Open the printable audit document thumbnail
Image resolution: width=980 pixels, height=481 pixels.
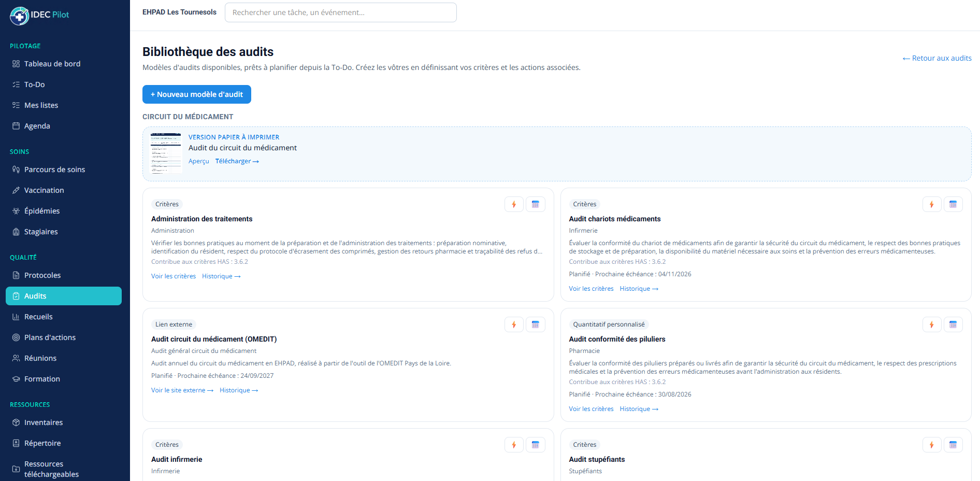tap(166, 153)
